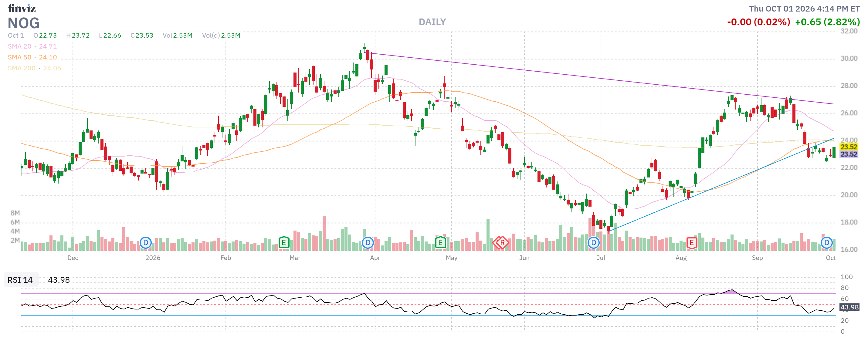This screenshot has height=341, width=868.
Task: Click the high price H 23.72
Action: [x=78, y=35]
